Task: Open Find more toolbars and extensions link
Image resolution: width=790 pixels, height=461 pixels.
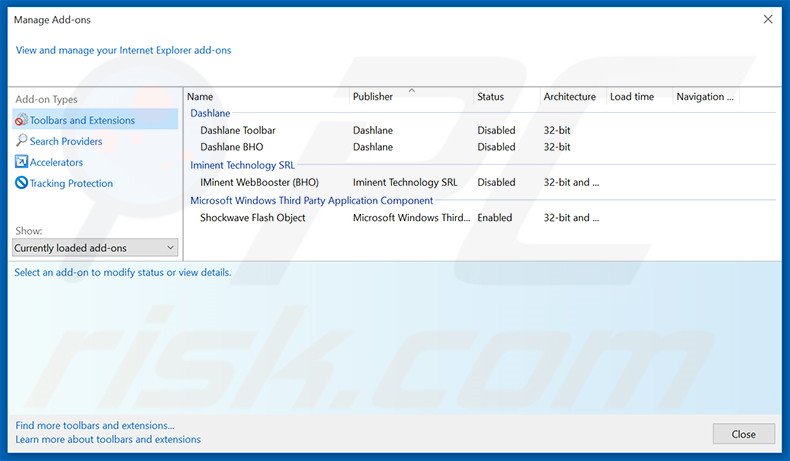Action: coord(95,426)
